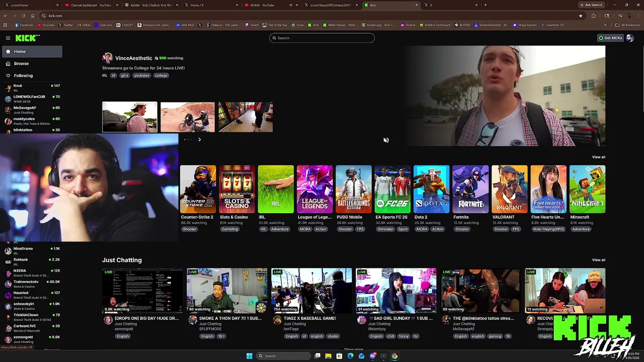
Task: Open Discord from the taskbar
Action: click(372, 356)
